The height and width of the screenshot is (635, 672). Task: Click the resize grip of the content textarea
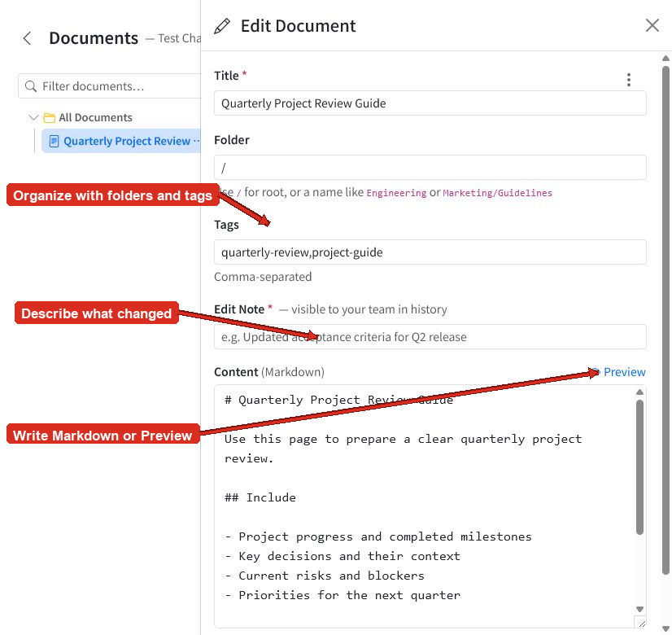pos(641,624)
